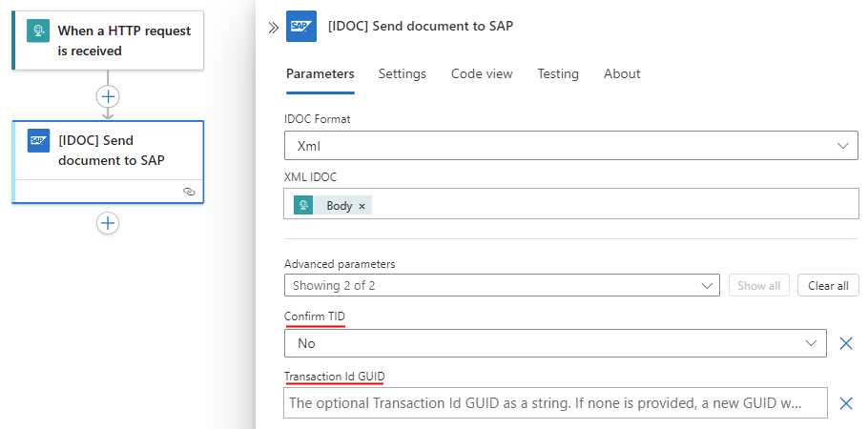Add a step below the SAP action
The image size is (868, 429).
pyautogui.click(x=108, y=223)
